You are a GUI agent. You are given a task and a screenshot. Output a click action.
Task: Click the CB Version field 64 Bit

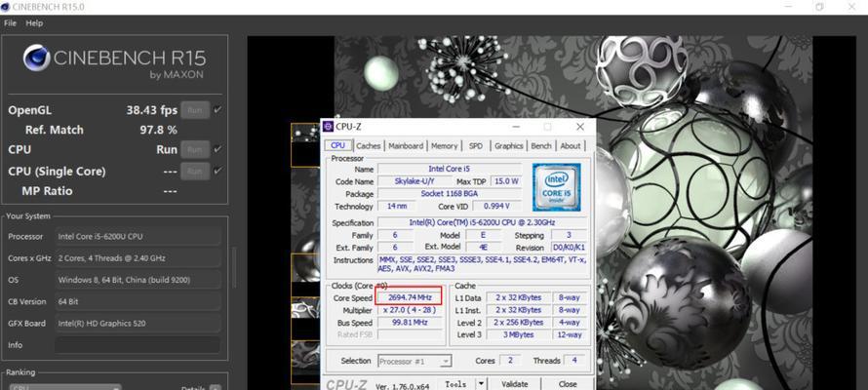[138, 301]
